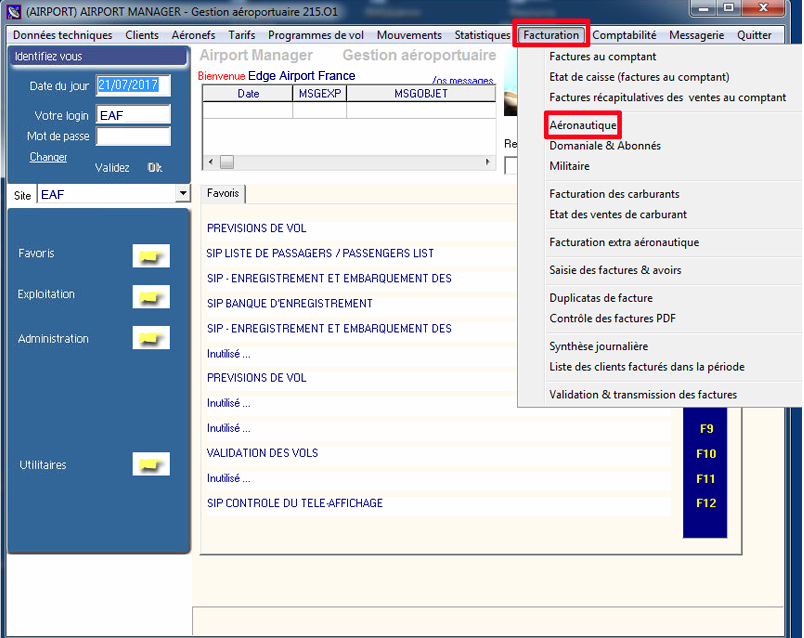Click the Airport Manager title bar icon
This screenshot has height=638, width=804.
click(x=14, y=8)
